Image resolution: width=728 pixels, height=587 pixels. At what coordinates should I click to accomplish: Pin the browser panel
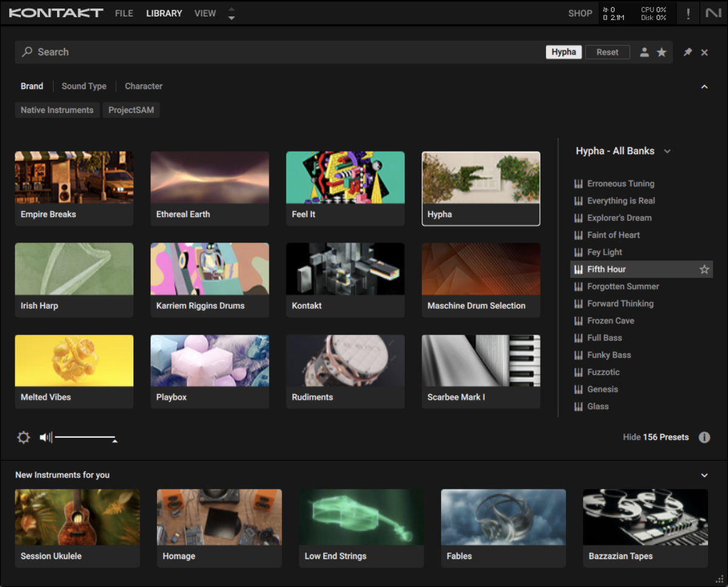pos(687,52)
